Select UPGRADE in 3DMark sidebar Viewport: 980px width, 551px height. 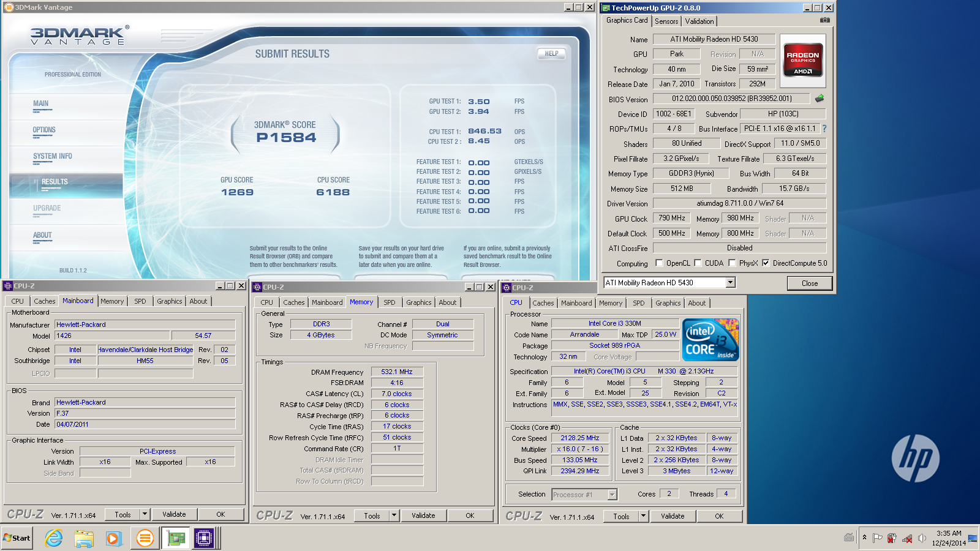[47, 208]
